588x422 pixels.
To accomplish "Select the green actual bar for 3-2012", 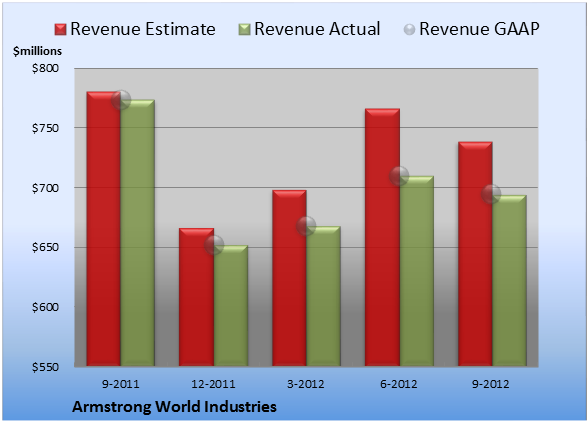I will pos(323,296).
